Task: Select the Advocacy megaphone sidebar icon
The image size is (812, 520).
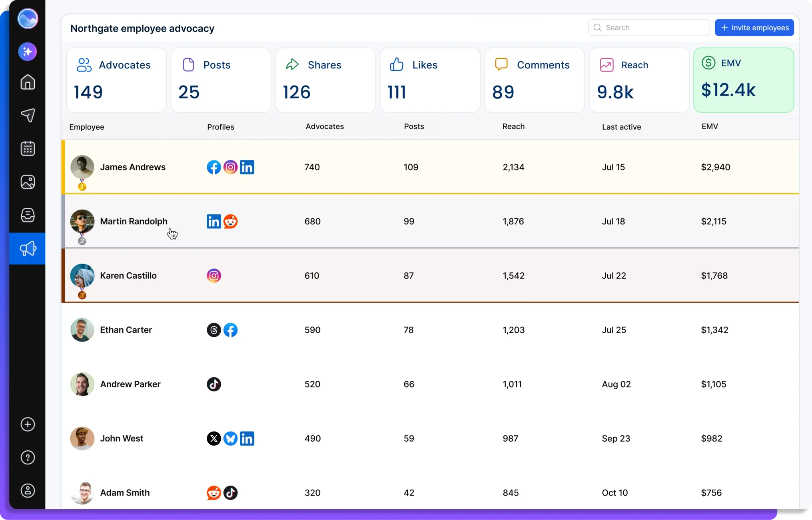Action: 28,248
